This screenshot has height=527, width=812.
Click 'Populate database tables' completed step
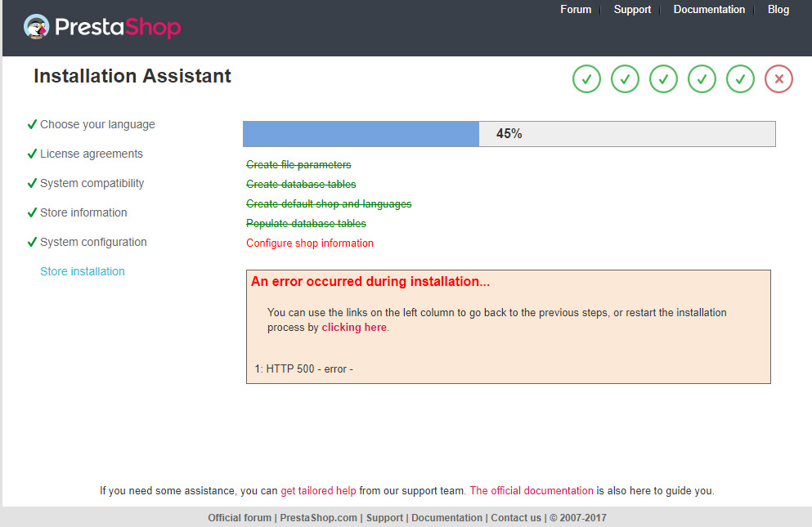tap(306, 224)
